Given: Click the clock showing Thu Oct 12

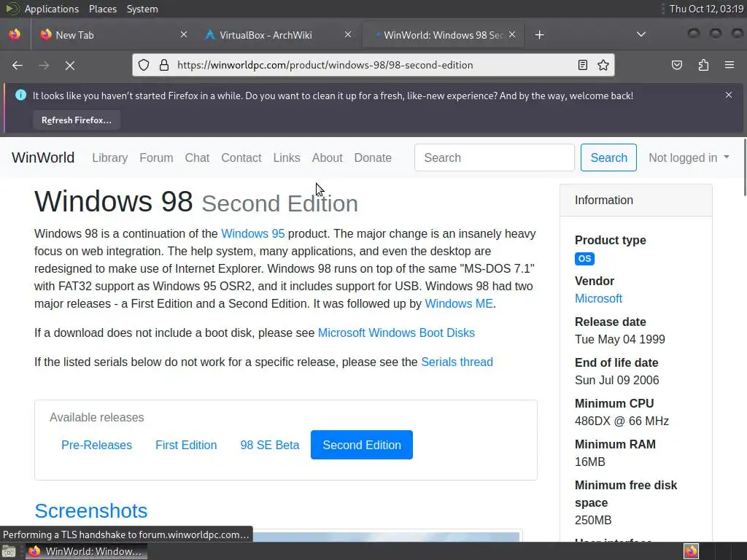Looking at the screenshot, I should (x=706, y=9).
